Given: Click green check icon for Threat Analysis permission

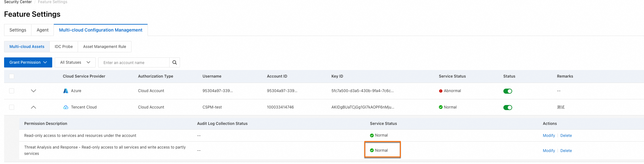Looking at the screenshot, I should coord(372,150).
